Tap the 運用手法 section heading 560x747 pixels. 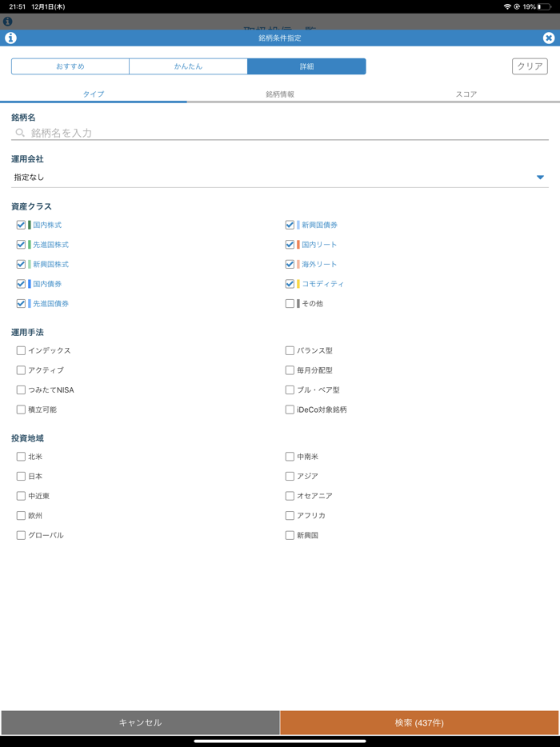(x=28, y=332)
